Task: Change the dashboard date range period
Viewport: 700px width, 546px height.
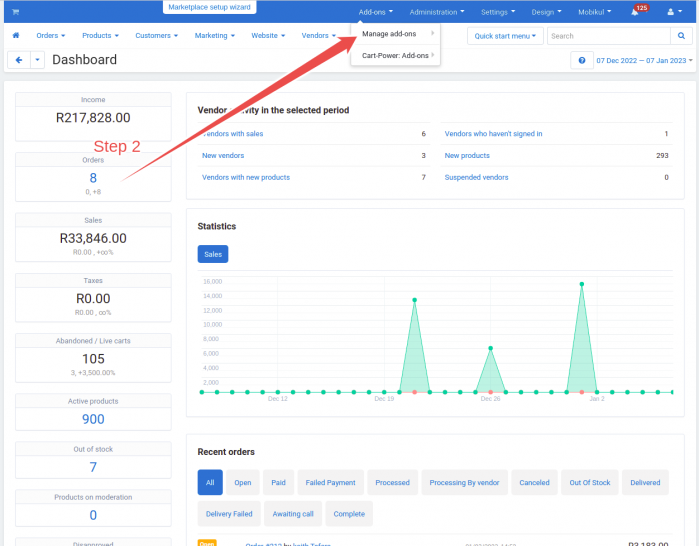Action: (x=644, y=60)
